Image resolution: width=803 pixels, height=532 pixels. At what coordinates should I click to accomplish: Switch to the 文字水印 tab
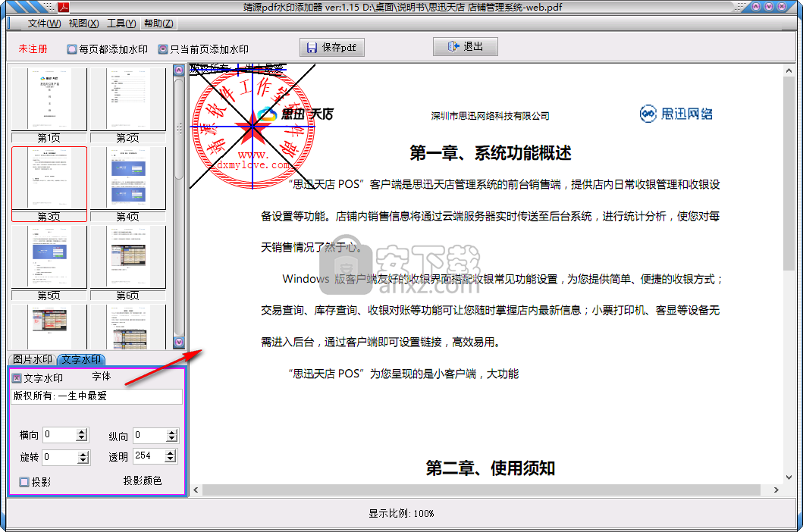(81, 359)
